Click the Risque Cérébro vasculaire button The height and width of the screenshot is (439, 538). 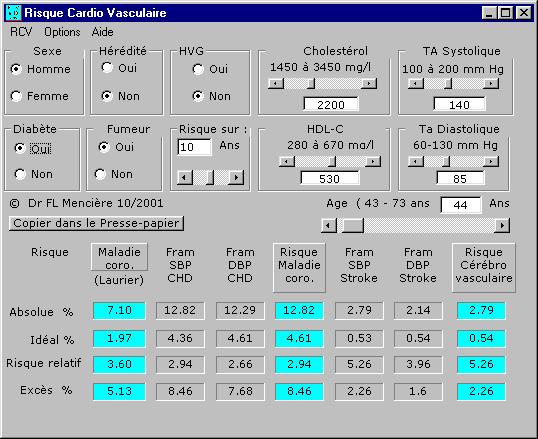(x=484, y=268)
